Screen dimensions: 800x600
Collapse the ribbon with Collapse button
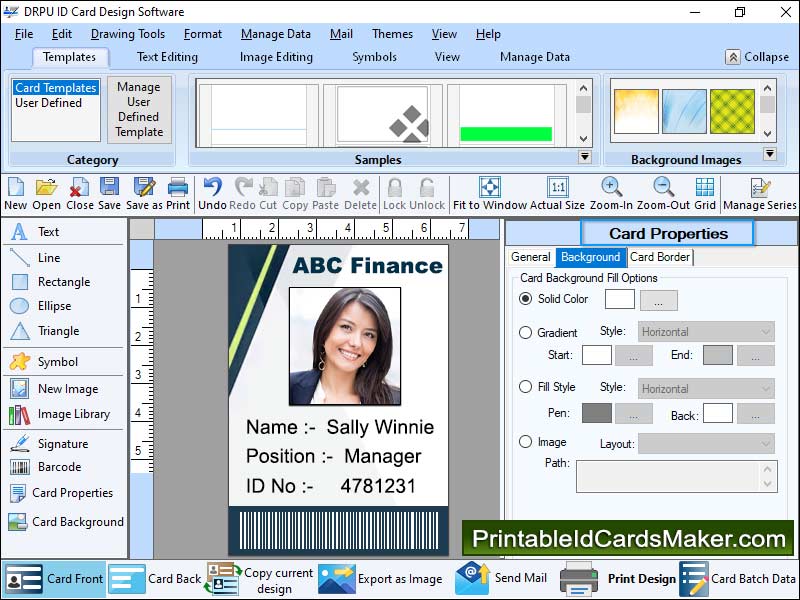pyautogui.click(x=757, y=57)
